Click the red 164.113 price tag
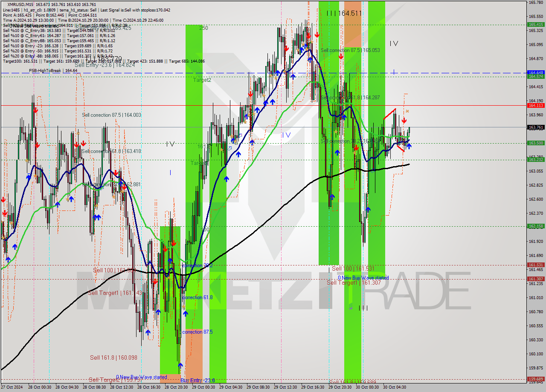The height and width of the screenshot is (392, 546). click(x=536, y=105)
